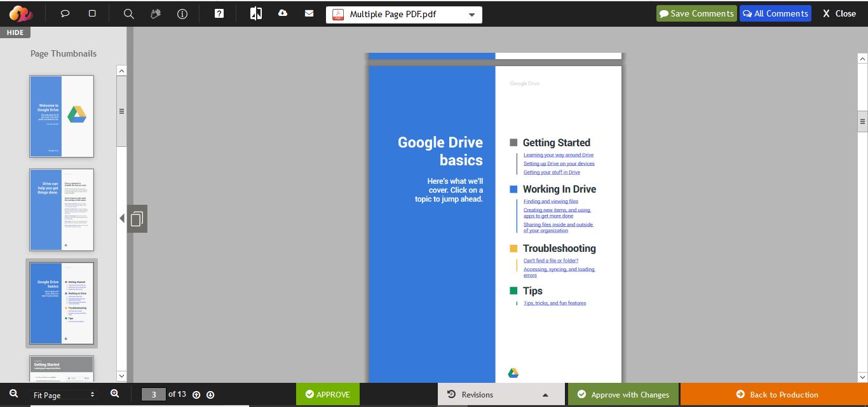
Task: Click the Save Comments button
Action: click(x=696, y=13)
